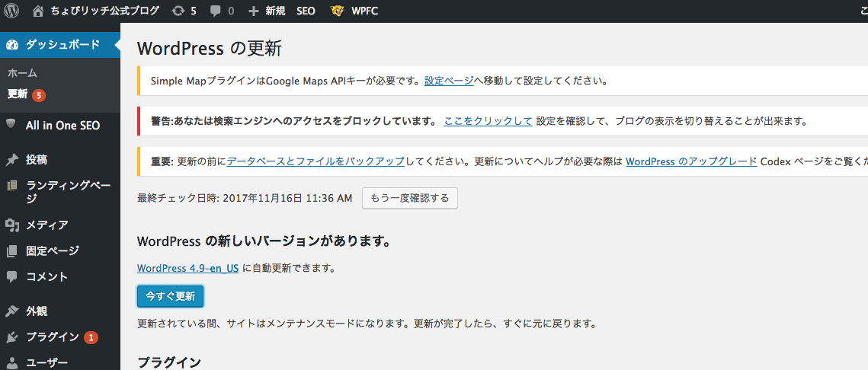The height and width of the screenshot is (370, 868).
Task: Click the WordPress の更新 page heading
Action: pos(210,49)
